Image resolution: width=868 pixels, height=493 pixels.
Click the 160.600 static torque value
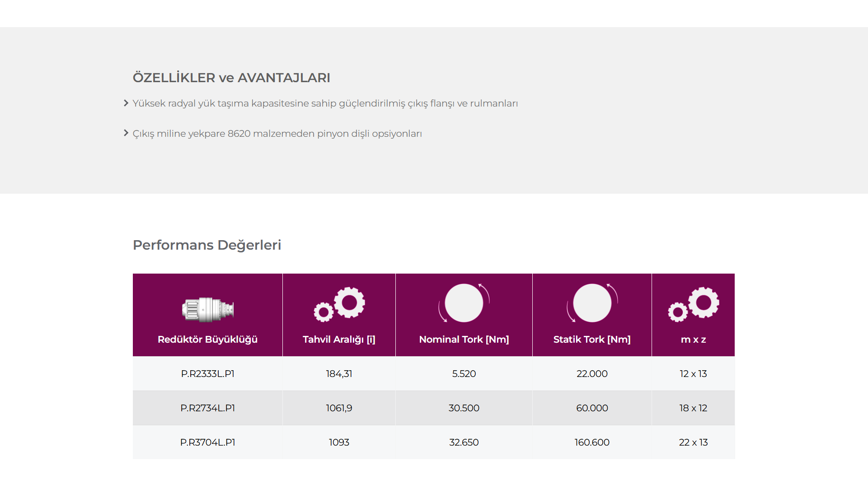coord(592,442)
